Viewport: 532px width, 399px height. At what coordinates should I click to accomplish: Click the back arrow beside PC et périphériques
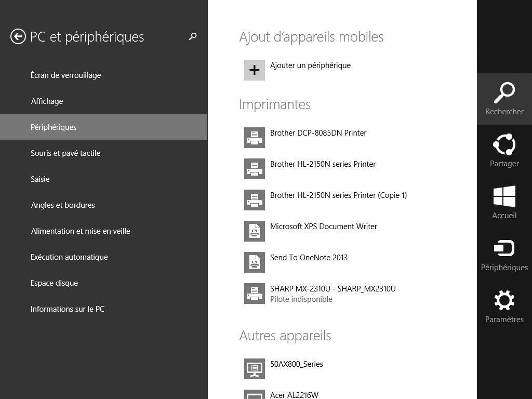[18, 37]
